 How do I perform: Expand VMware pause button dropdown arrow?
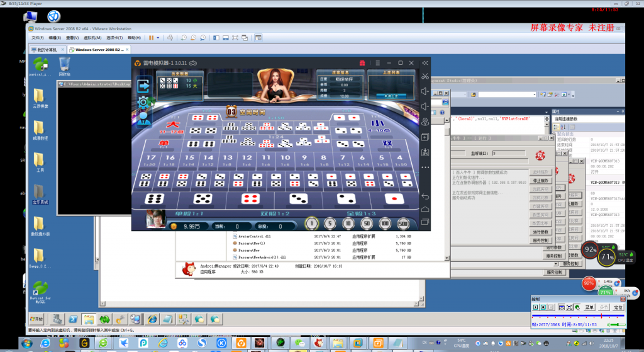coord(158,38)
